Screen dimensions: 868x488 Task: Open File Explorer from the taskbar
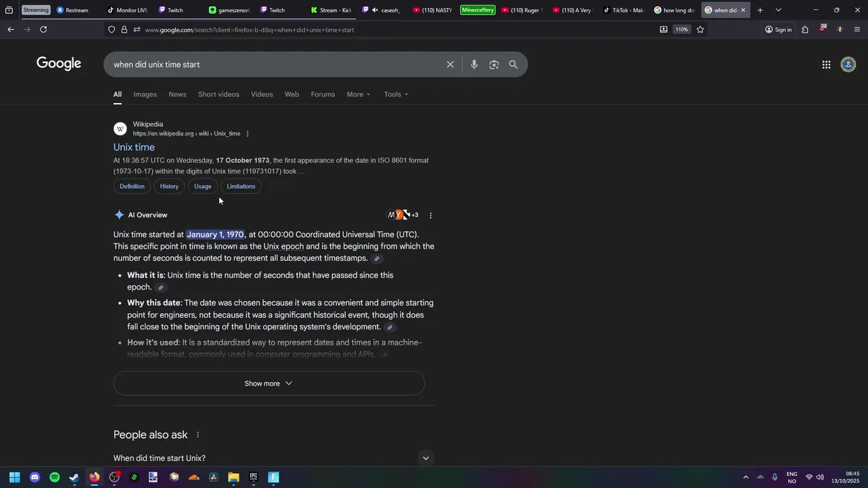point(233,477)
